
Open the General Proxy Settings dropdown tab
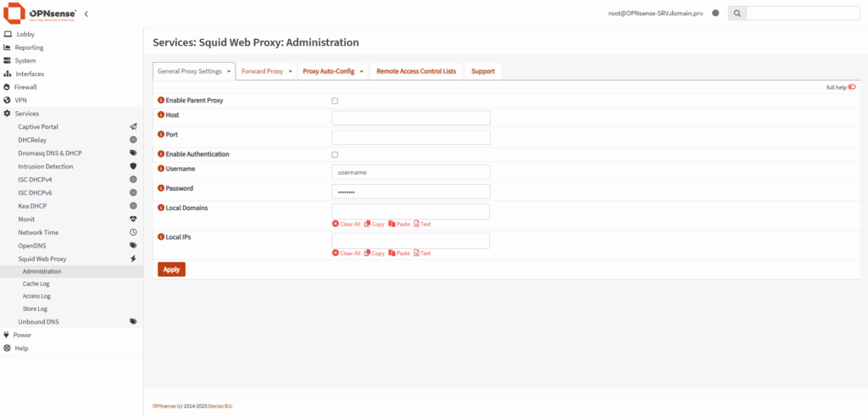point(194,71)
